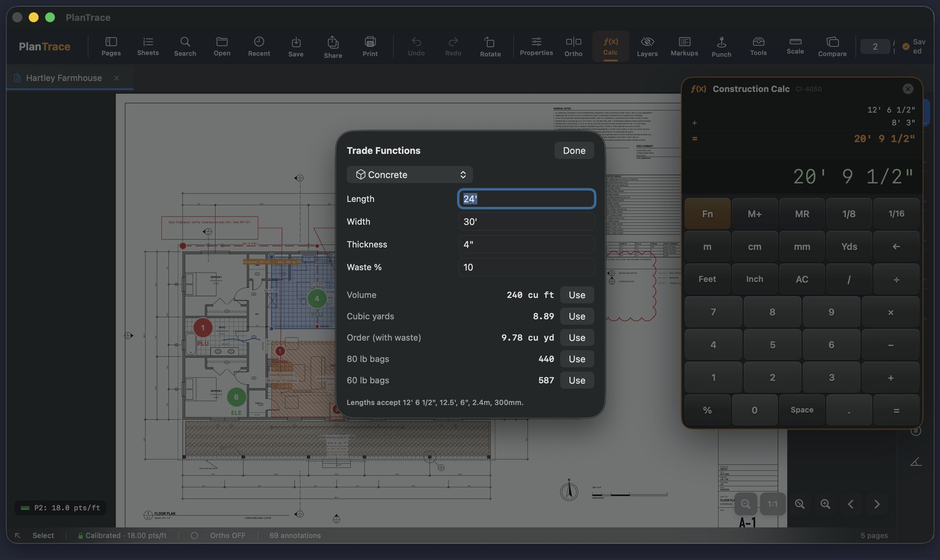
Task: Toggle Ortho mode in the toolbar
Action: (x=573, y=46)
